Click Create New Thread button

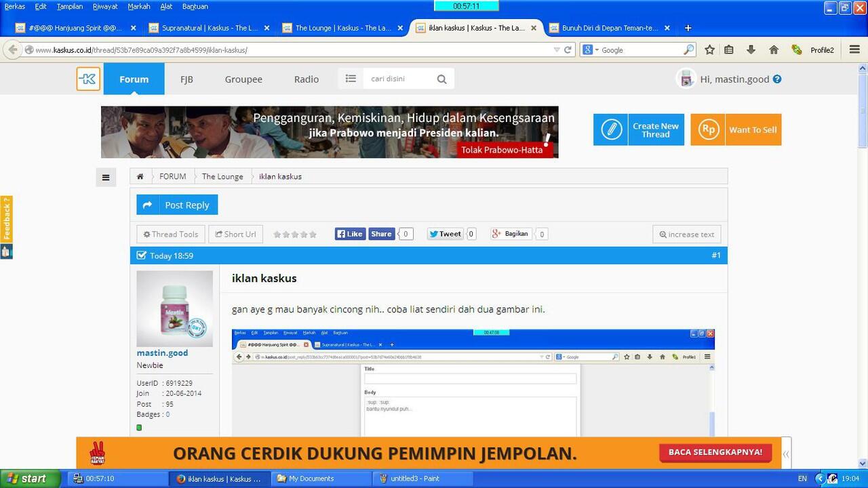639,129
